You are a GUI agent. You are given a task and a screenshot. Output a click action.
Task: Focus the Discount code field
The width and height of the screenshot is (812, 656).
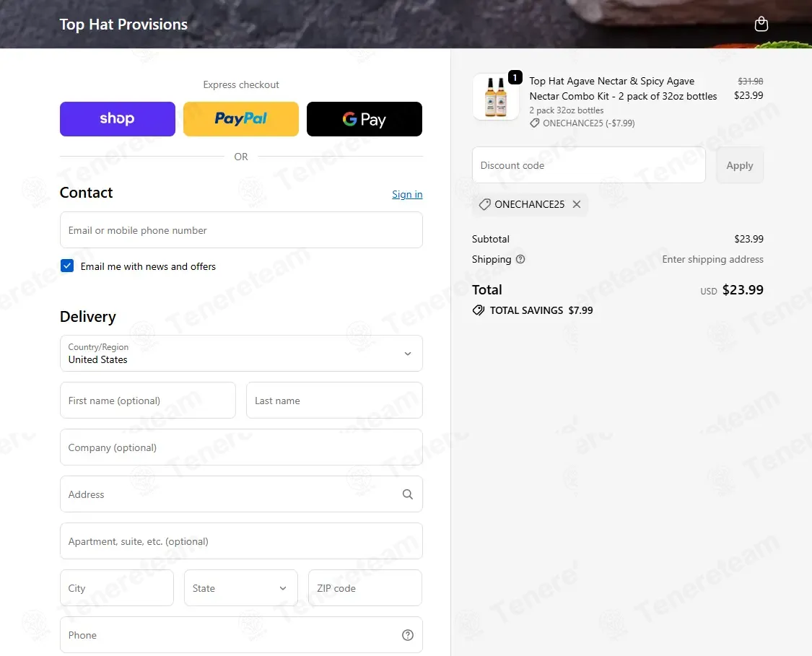588,165
